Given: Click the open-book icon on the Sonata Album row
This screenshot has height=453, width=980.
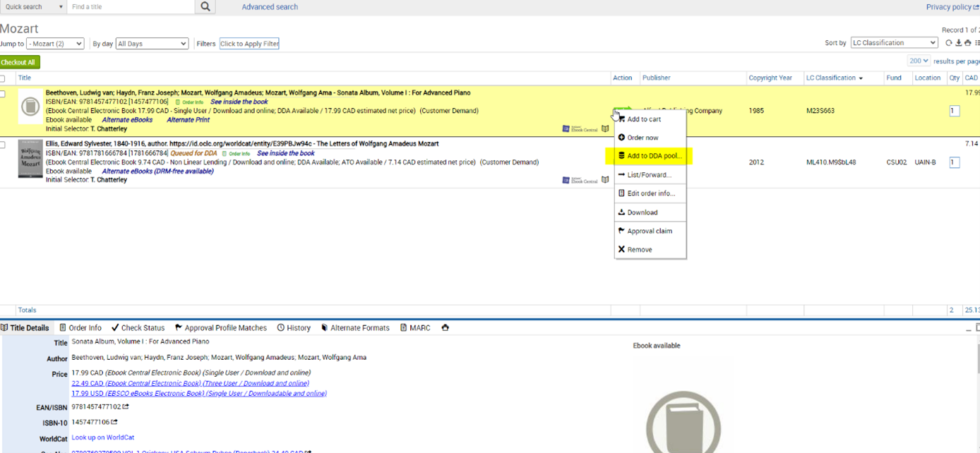Looking at the screenshot, I should pos(605,129).
